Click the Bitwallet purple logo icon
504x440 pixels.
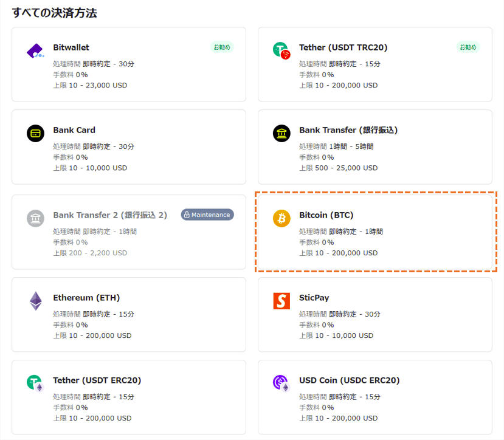(x=35, y=51)
